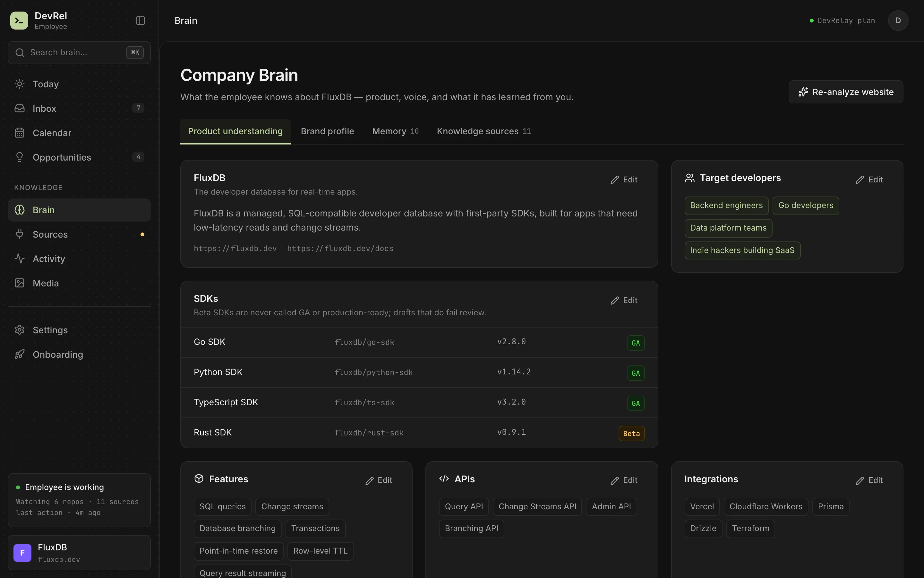Click the Brain icon in the sidebar
Image resolution: width=924 pixels, height=578 pixels.
click(x=20, y=210)
